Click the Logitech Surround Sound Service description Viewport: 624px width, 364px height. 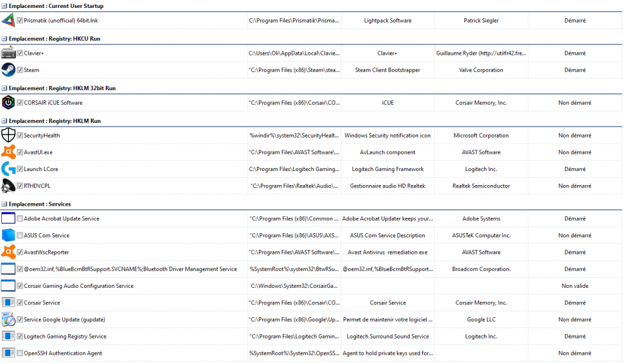coord(388,336)
